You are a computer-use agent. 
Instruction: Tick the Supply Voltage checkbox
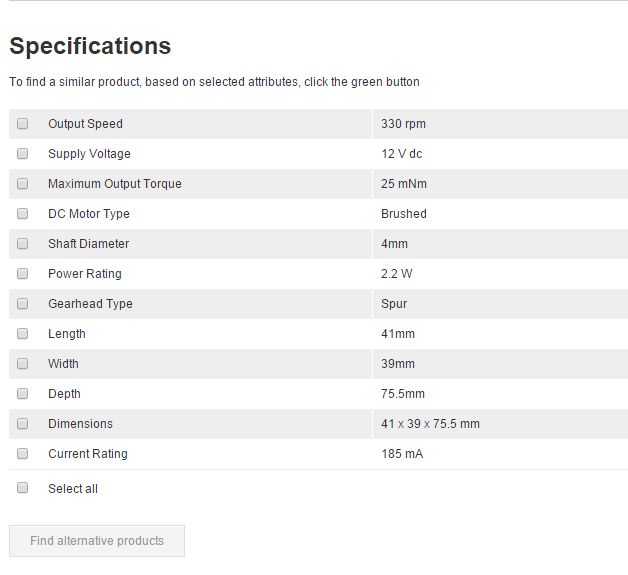[22, 154]
